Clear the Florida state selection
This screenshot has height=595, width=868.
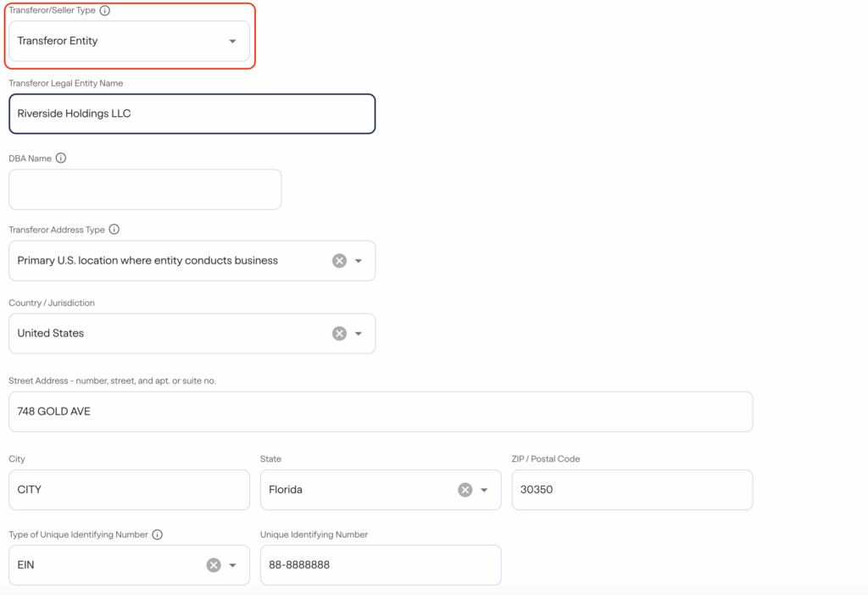[x=465, y=490]
